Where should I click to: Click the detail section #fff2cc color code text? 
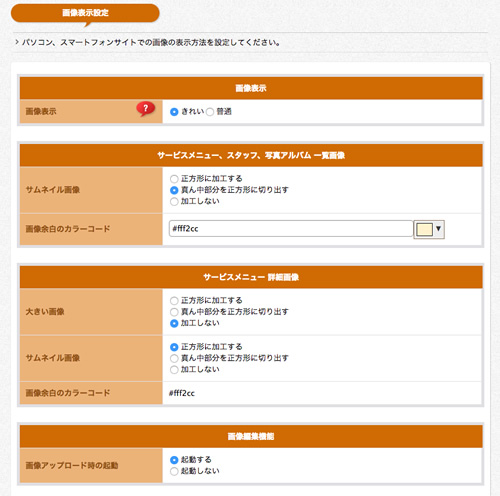(182, 393)
